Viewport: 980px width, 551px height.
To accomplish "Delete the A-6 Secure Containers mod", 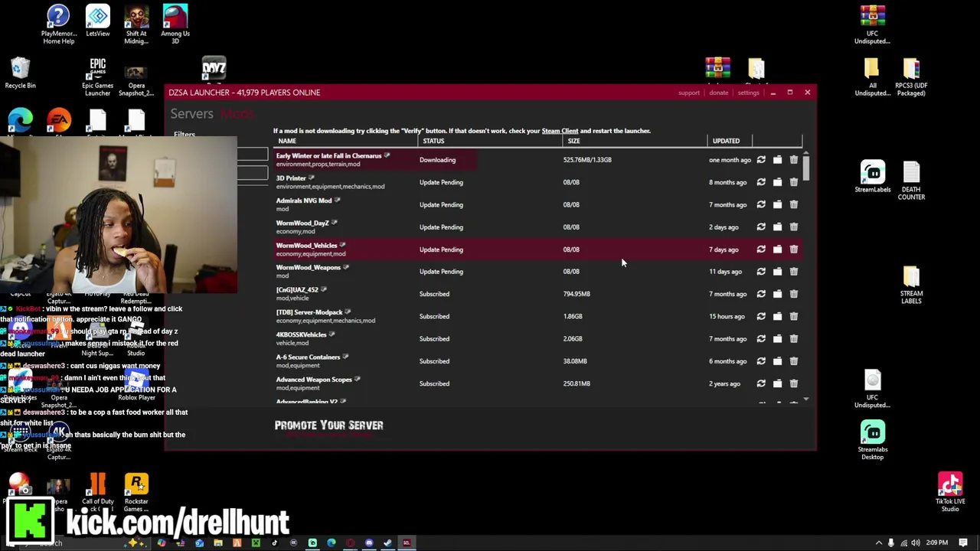I will tap(794, 361).
